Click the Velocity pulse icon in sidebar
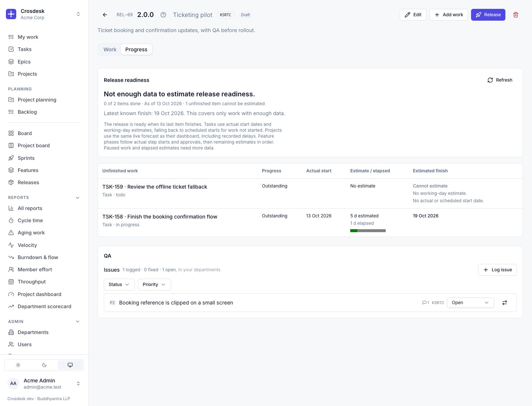This screenshot has height=406, width=532. [x=11, y=245]
